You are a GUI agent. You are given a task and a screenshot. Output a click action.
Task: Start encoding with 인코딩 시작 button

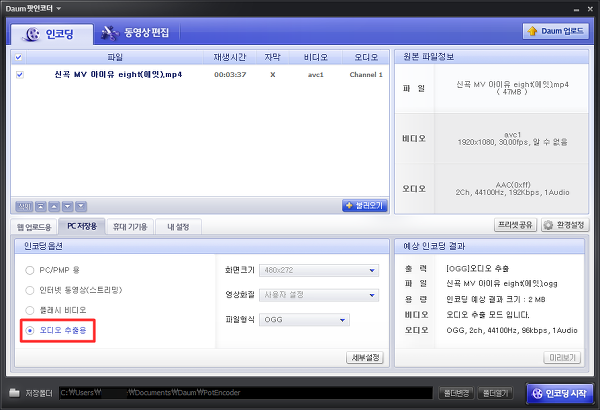(x=559, y=393)
